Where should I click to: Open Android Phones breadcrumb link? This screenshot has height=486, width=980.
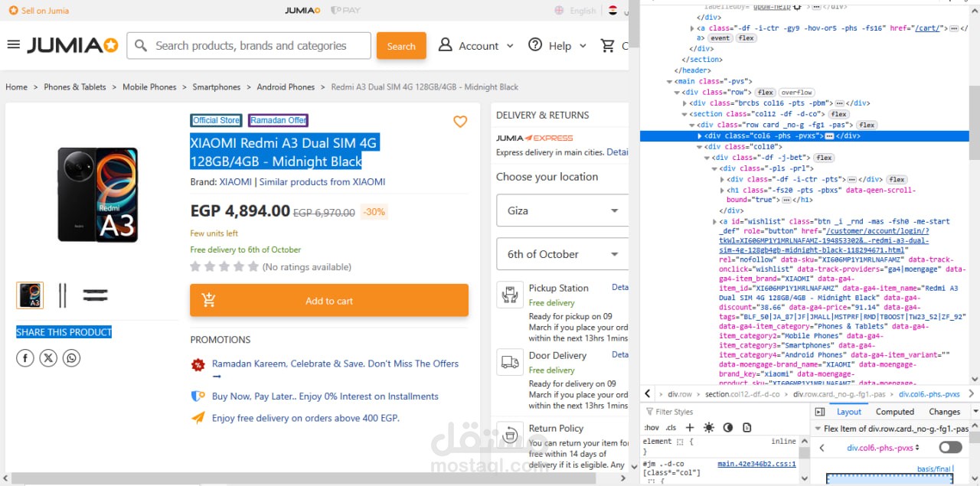(x=286, y=87)
